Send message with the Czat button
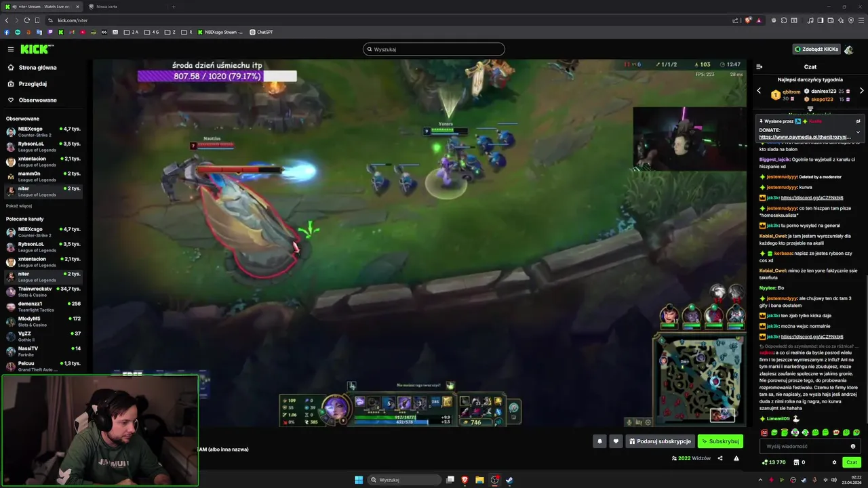868x488 pixels. 852,462
